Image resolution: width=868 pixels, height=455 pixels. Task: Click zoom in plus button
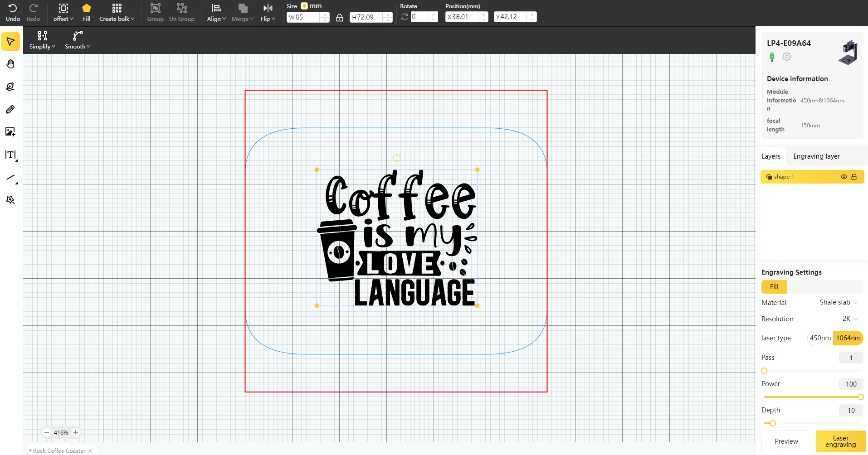76,432
